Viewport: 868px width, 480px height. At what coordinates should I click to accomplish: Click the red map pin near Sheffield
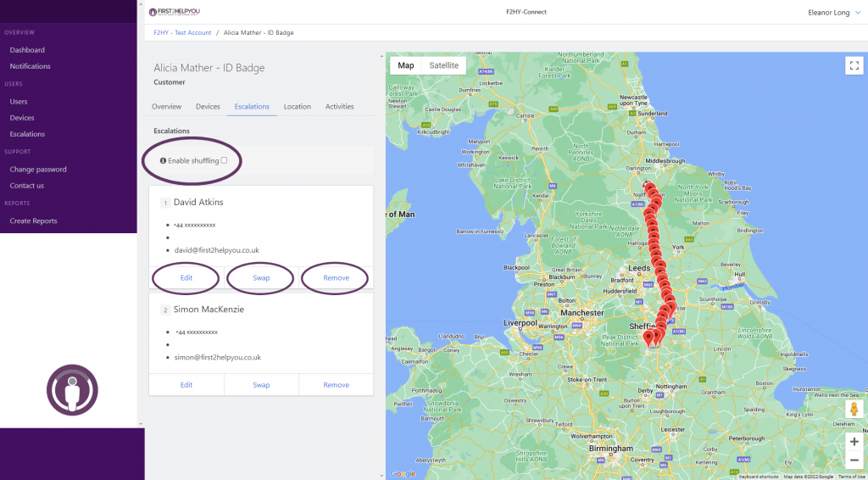[x=648, y=338]
